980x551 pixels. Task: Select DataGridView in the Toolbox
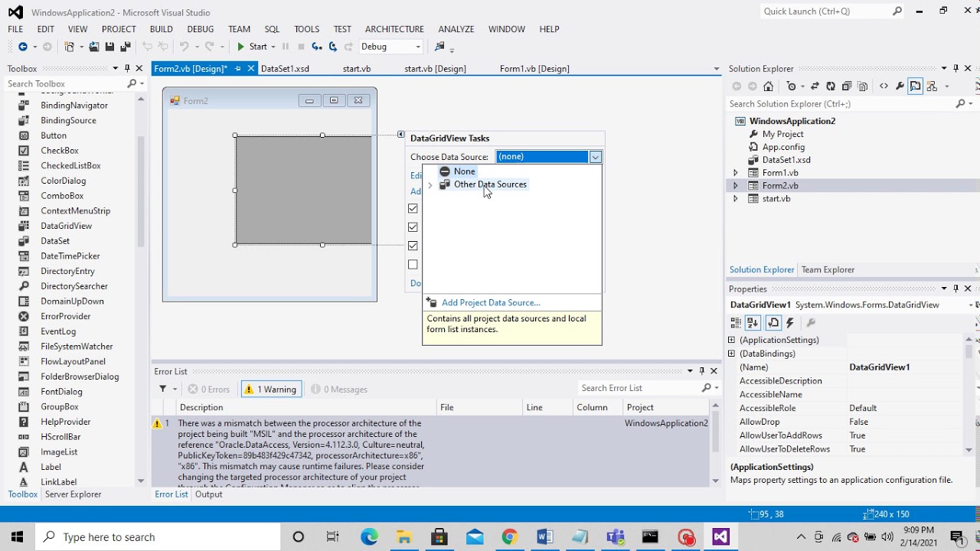[x=66, y=226]
